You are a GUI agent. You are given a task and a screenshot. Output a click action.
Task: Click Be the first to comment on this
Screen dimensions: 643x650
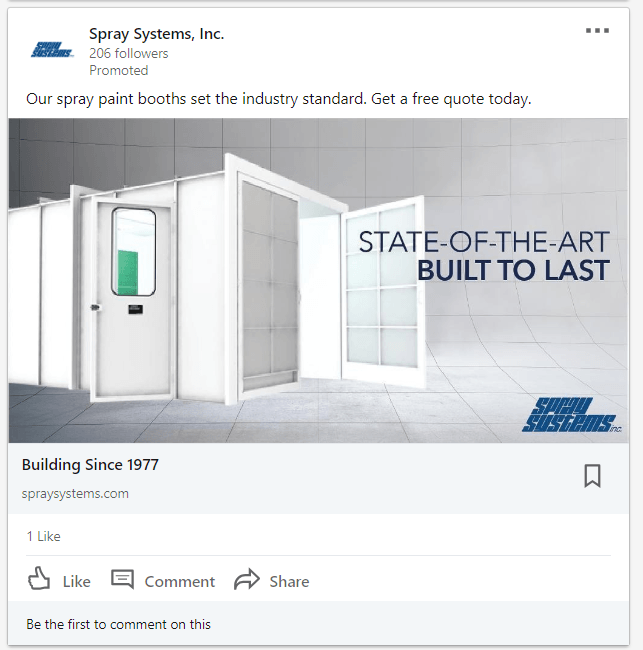point(119,624)
